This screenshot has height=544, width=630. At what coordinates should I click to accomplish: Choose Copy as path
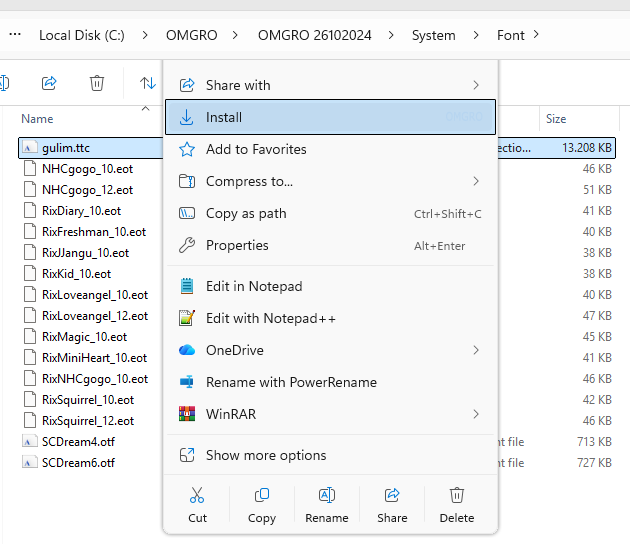tap(246, 213)
